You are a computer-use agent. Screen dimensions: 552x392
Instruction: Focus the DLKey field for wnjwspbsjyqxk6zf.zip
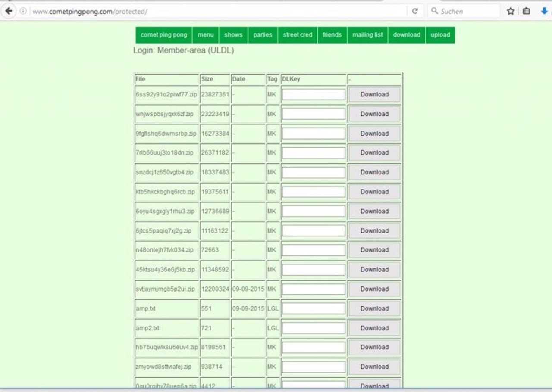[x=314, y=114]
